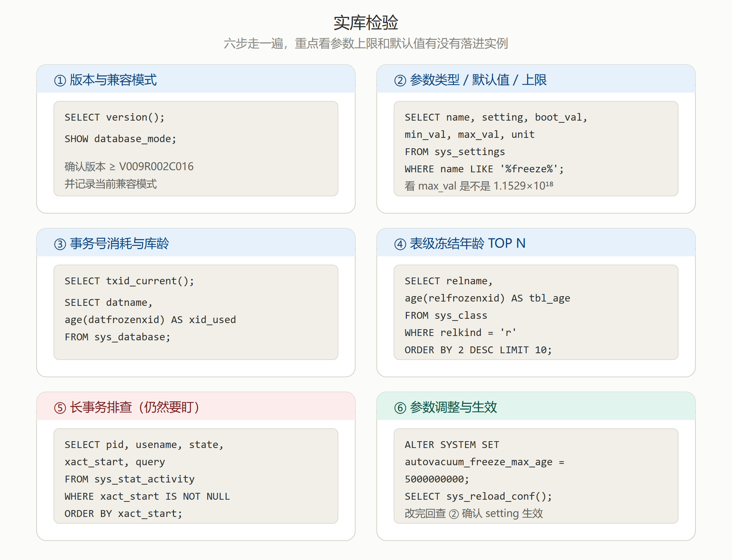732x560 pixels.
Task: Click the line SELECT datname,
Action: pos(109,303)
